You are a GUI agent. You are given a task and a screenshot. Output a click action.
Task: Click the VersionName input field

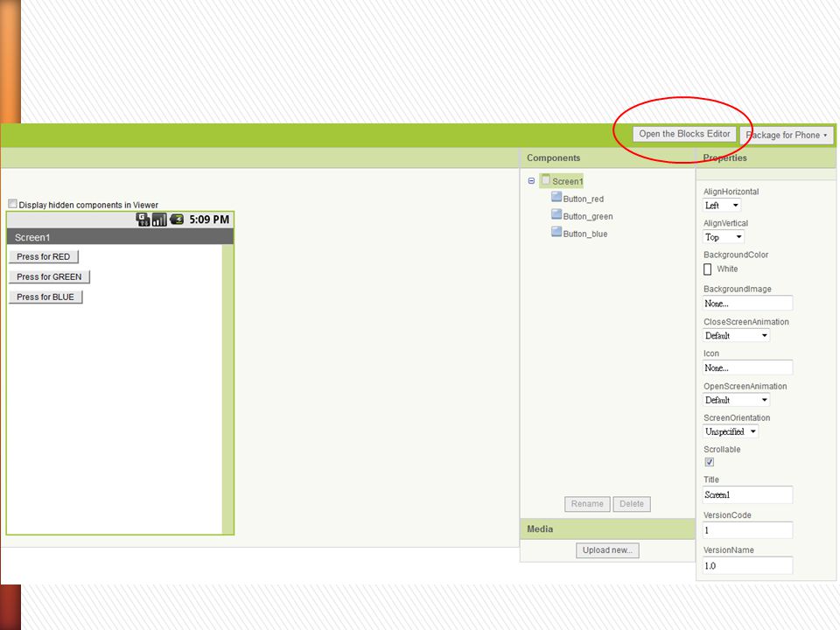747,565
